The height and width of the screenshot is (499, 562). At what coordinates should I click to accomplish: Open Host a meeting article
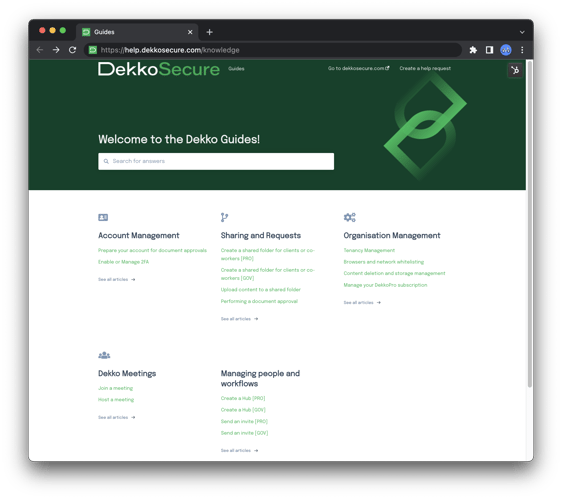[116, 400]
